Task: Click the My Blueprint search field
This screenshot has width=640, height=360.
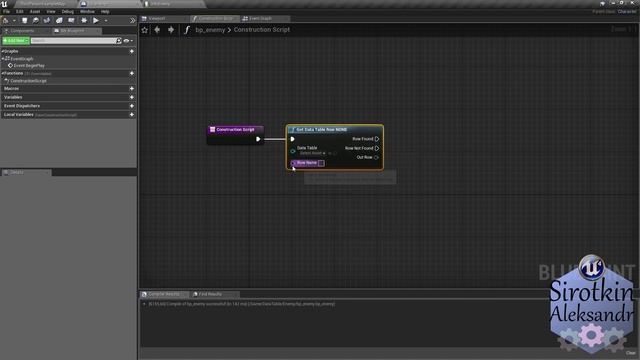Action: click(x=73, y=41)
